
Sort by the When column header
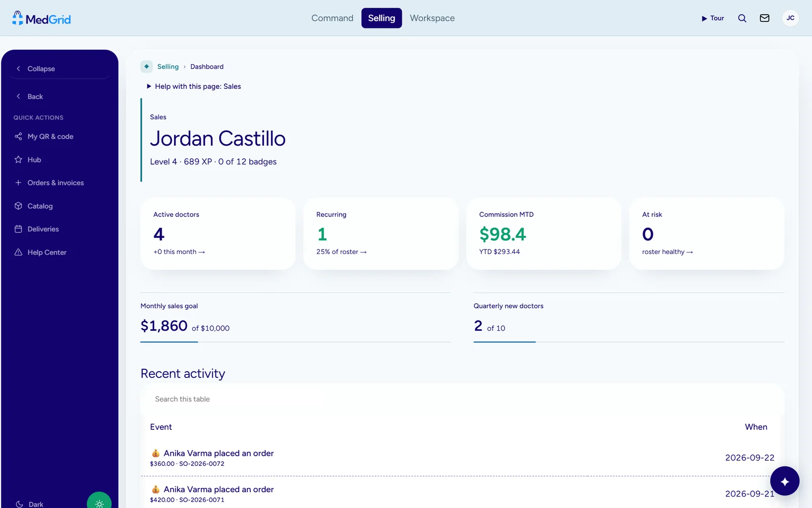click(x=756, y=427)
